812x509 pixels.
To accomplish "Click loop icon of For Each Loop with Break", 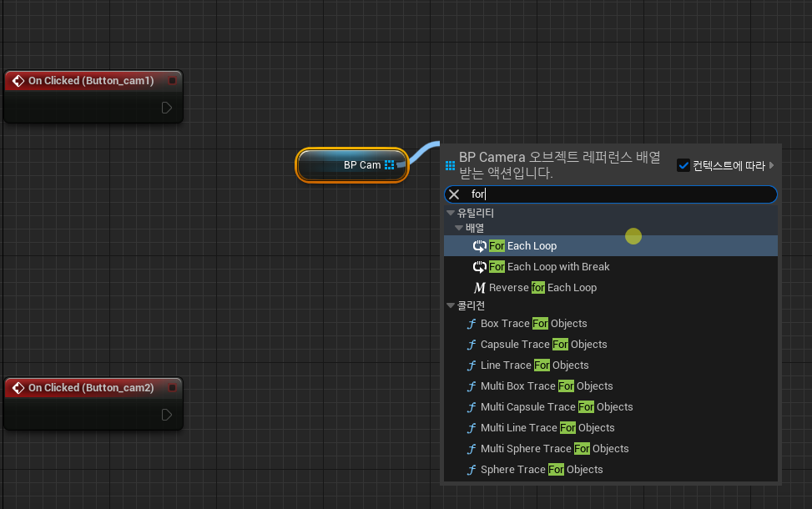I will click(480, 267).
